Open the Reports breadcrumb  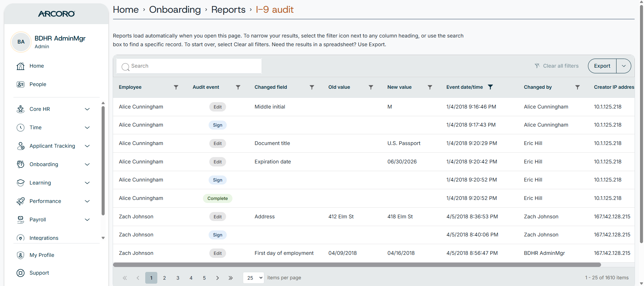tap(228, 10)
